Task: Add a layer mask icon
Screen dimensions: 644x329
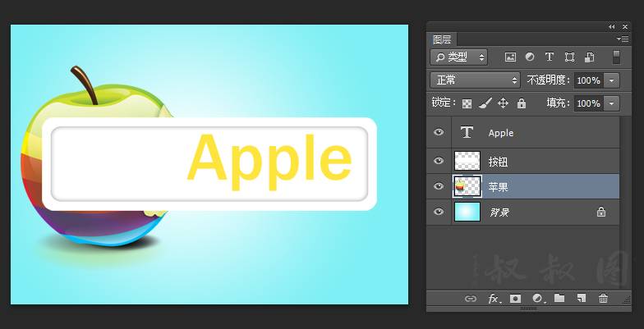Action: (516, 299)
